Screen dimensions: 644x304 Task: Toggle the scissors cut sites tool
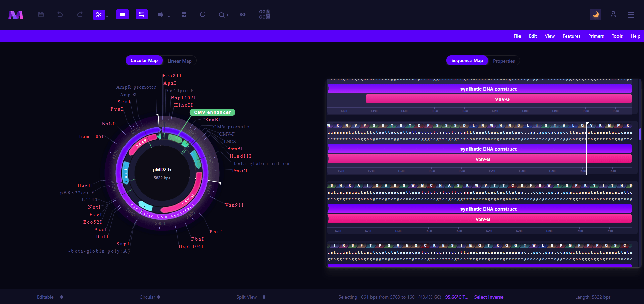point(99,15)
